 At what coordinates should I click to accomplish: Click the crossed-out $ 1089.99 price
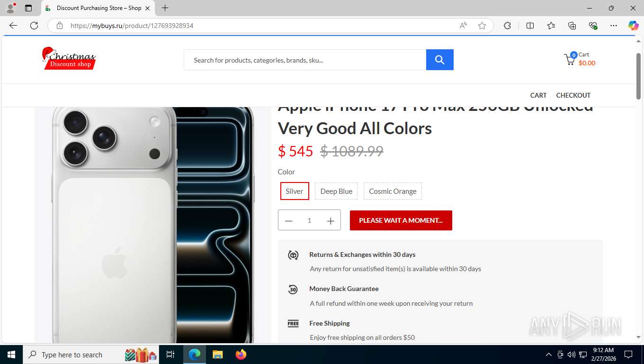352,151
